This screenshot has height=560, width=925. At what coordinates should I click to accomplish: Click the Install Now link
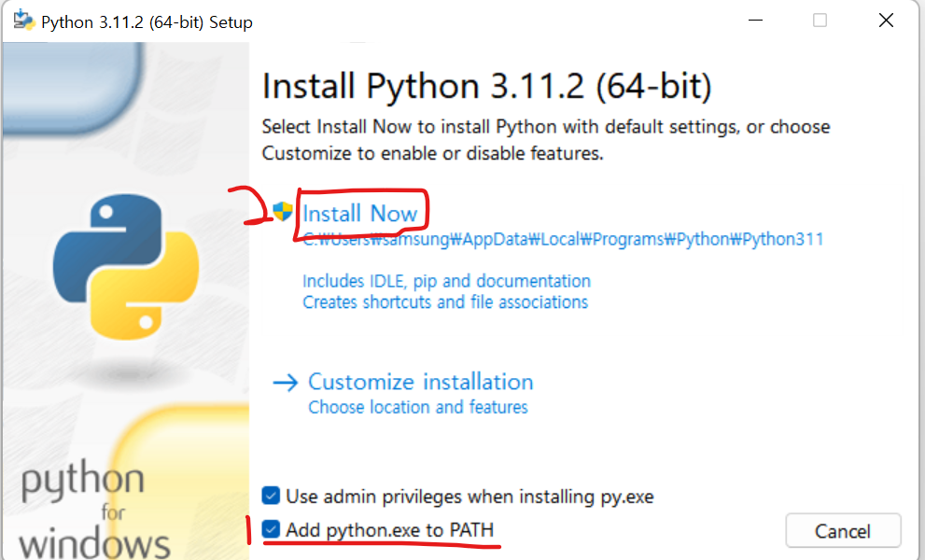coord(360,214)
